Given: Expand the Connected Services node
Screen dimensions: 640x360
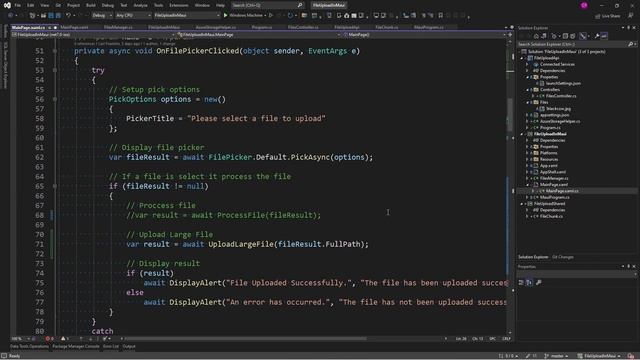Looking at the screenshot, I should (527, 64).
